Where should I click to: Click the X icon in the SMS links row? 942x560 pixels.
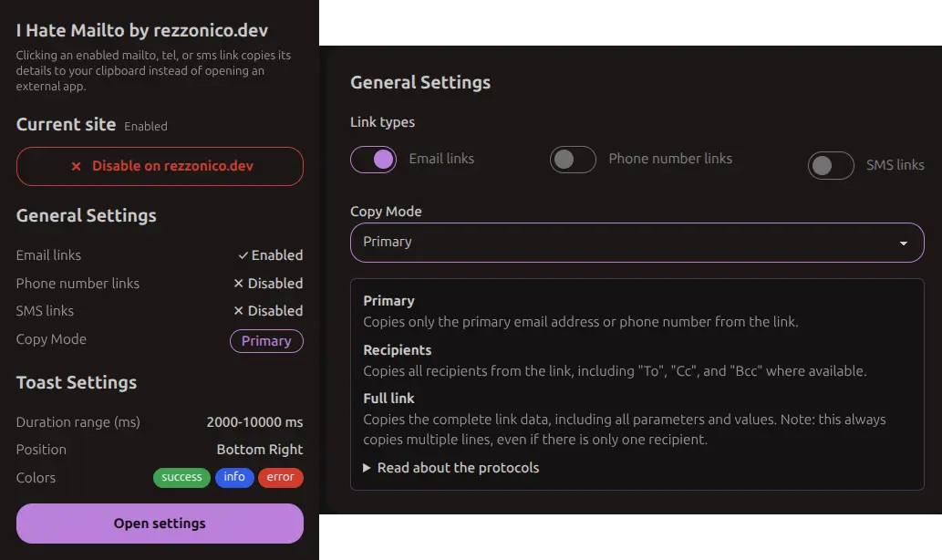[x=239, y=311]
